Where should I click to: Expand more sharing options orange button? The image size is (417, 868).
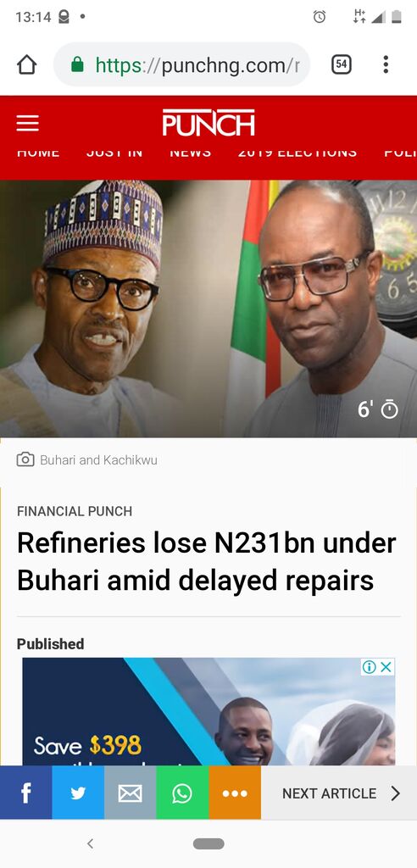pyautogui.click(x=235, y=793)
